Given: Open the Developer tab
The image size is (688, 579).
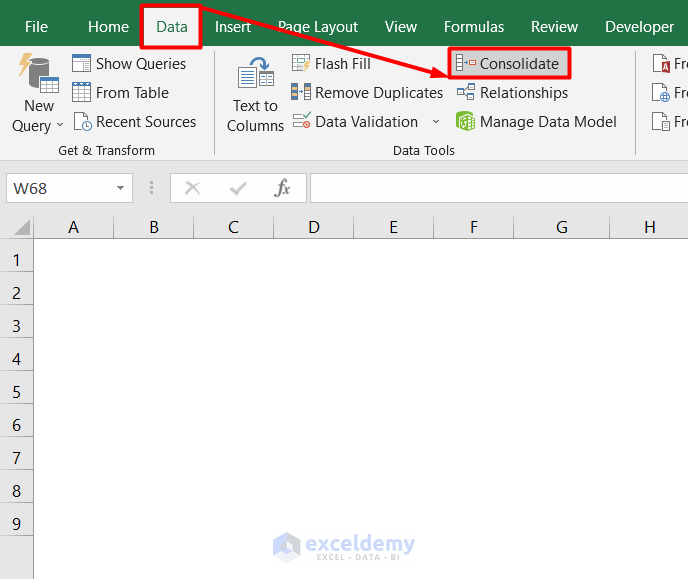Looking at the screenshot, I should click(639, 27).
